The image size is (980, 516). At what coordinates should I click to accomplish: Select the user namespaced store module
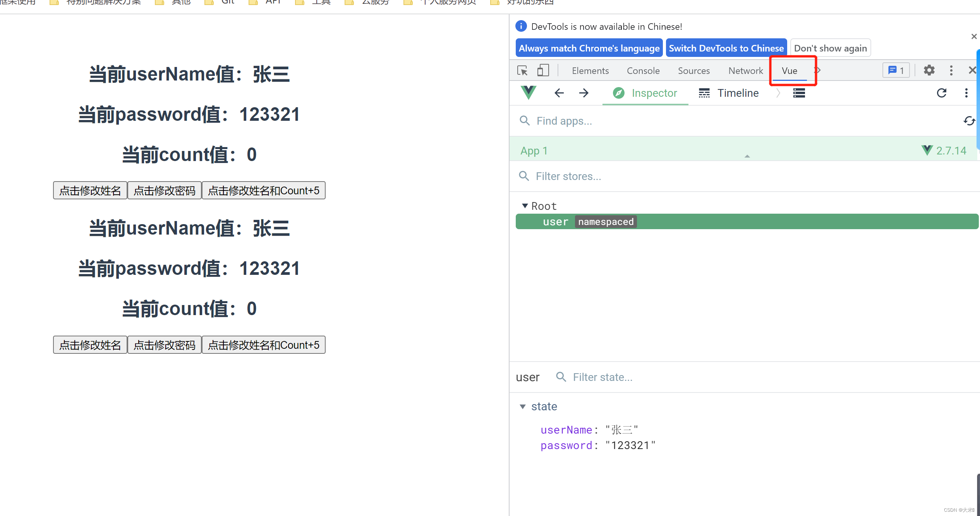[747, 222]
